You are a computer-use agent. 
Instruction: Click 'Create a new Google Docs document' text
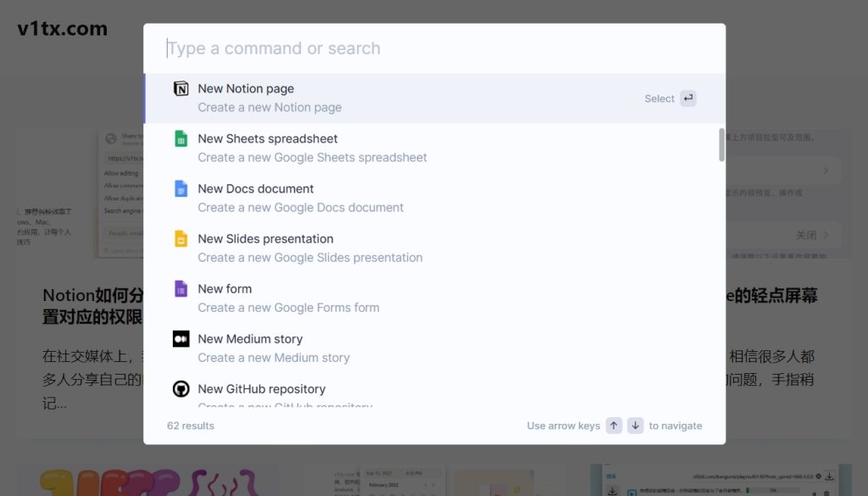tap(301, 208)
